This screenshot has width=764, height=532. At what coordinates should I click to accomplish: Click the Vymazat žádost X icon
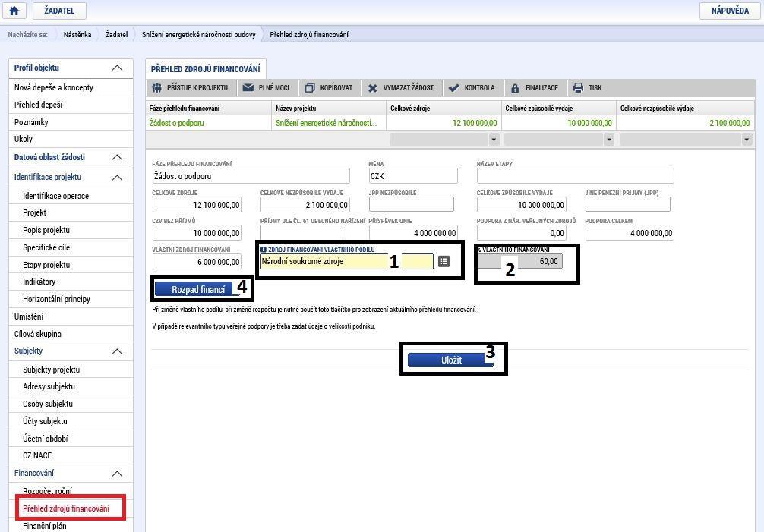point(372,88)
